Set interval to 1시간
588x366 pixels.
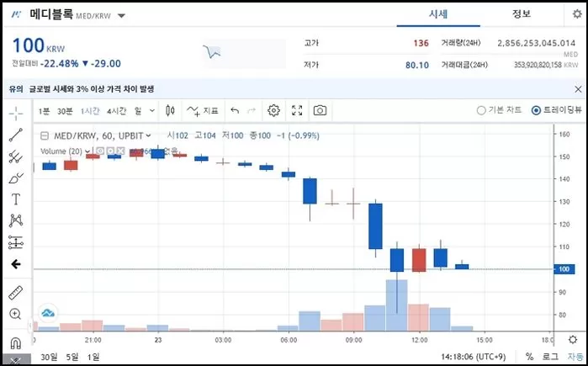point(90,111)
